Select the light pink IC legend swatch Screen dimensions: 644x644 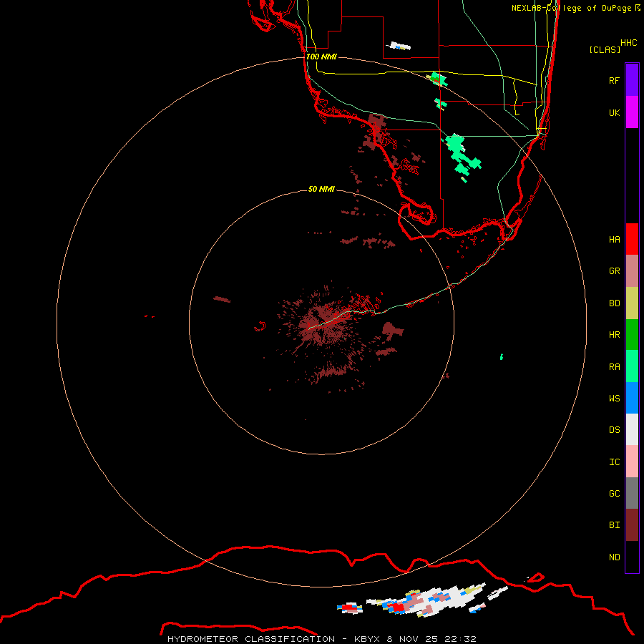coord(632,462)
